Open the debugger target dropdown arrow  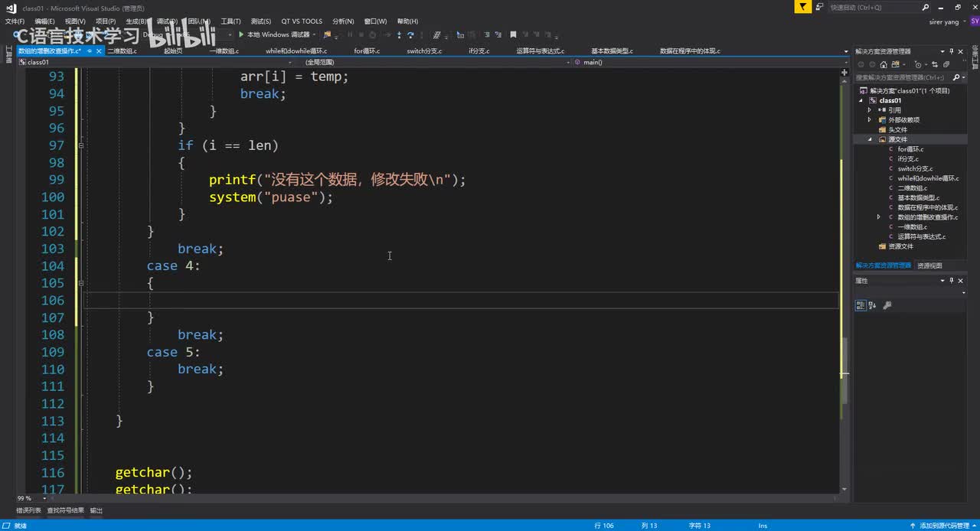(315, 34)
